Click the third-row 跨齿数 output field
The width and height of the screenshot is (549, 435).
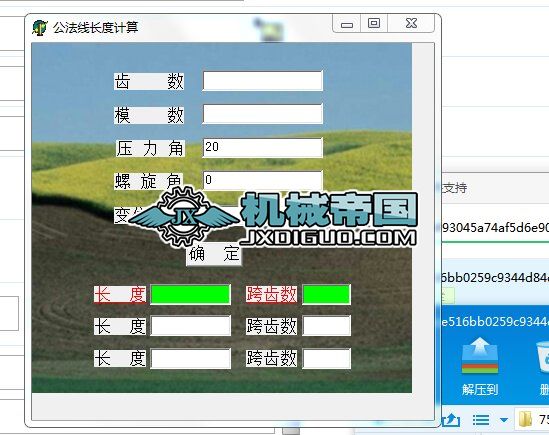326,358
